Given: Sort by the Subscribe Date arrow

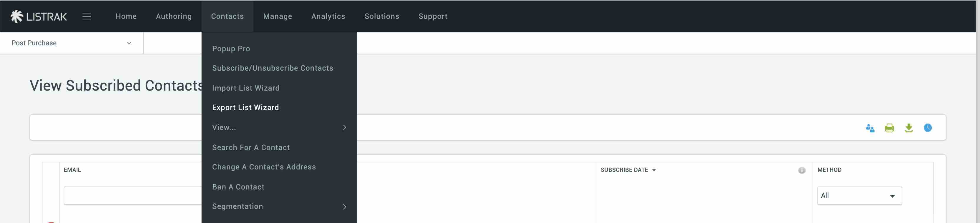Looking at the screenshot, I should [x=655, y=170].
